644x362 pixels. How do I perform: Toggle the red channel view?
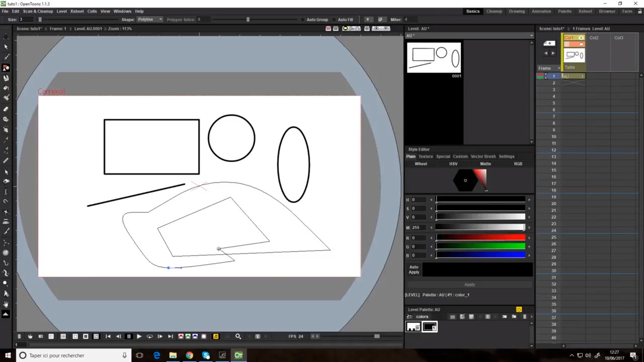coord(181,336)
